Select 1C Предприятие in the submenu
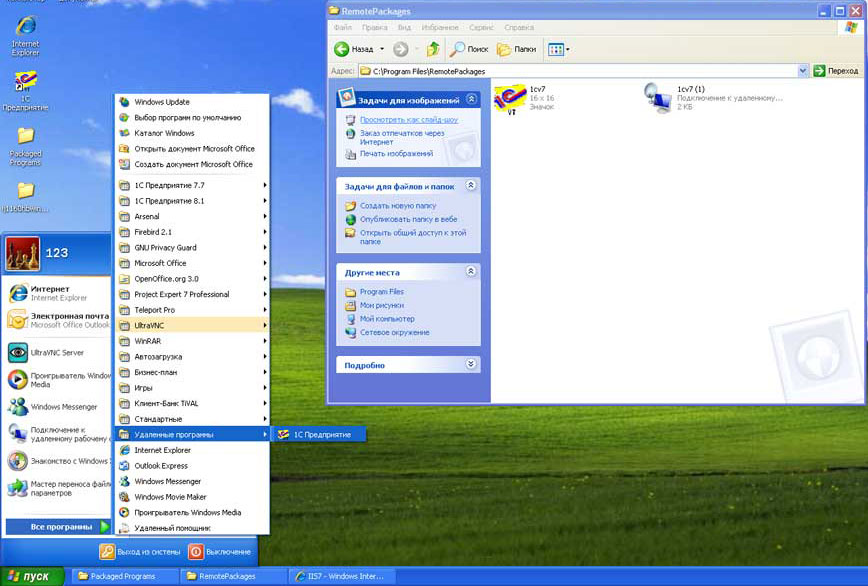 click(x=321, y=435)
